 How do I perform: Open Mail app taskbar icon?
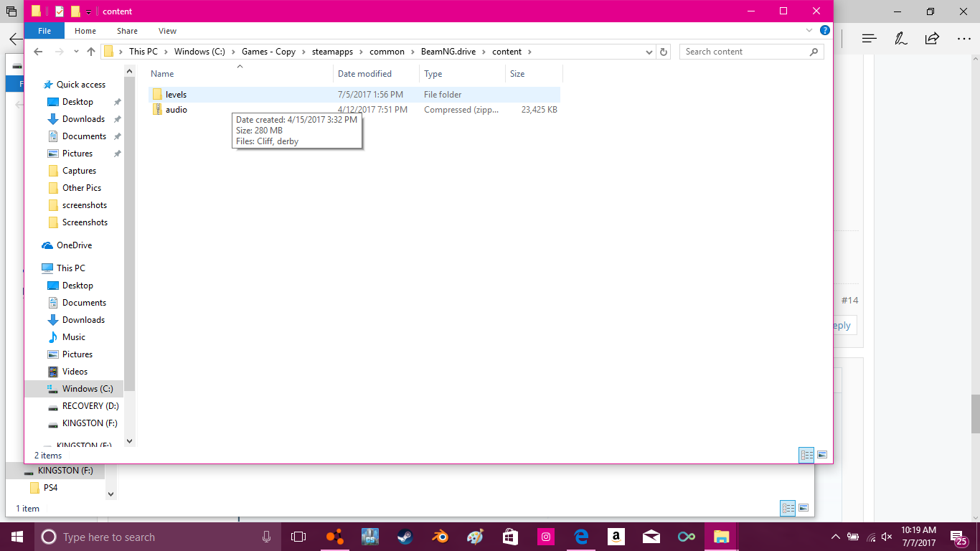(x=651, y=537)
